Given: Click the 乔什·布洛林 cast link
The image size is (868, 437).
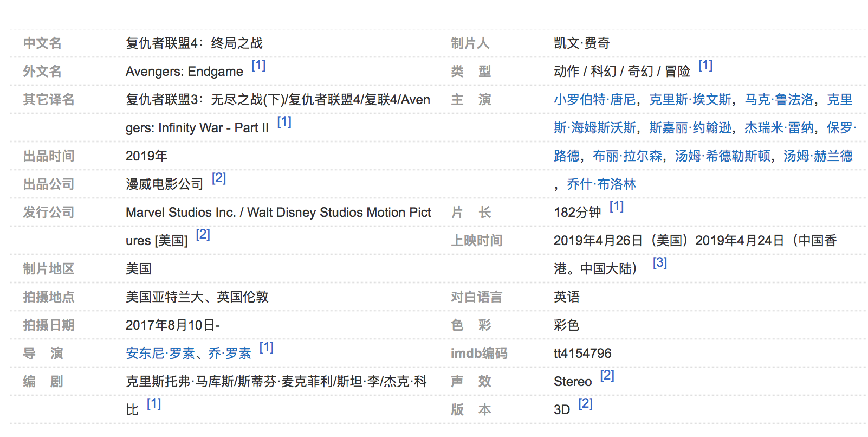Looking at the screenshot, I should coord(601,184).
